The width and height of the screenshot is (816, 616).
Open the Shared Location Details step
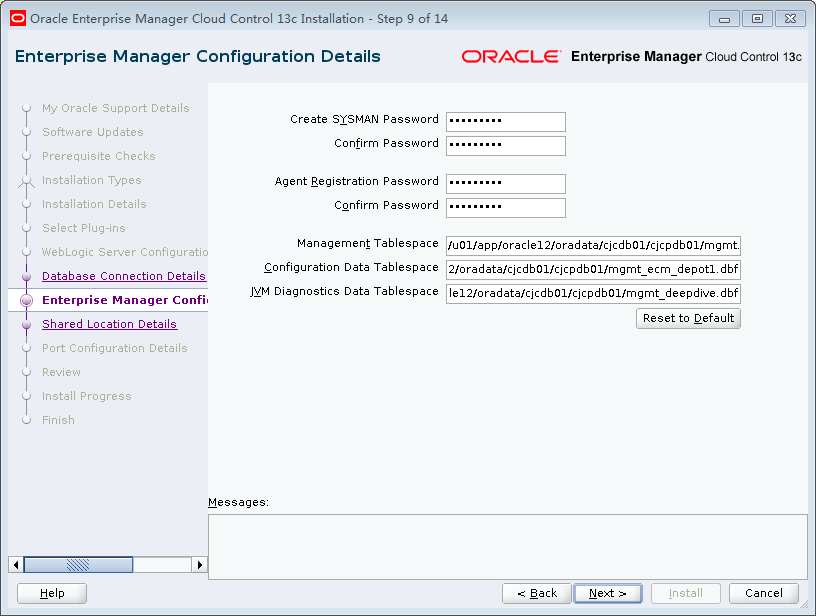click(x=109, y=324)
